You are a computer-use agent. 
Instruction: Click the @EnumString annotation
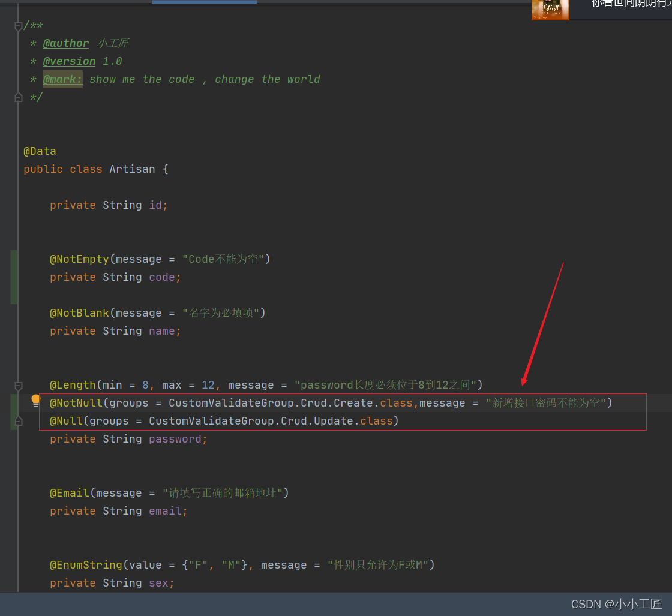point(86,565)
